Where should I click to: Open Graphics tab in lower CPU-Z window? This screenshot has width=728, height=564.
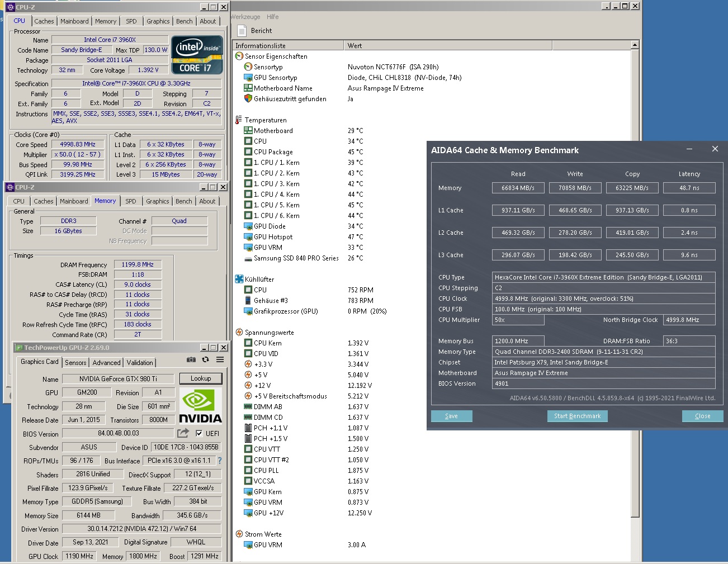(158, 201)
